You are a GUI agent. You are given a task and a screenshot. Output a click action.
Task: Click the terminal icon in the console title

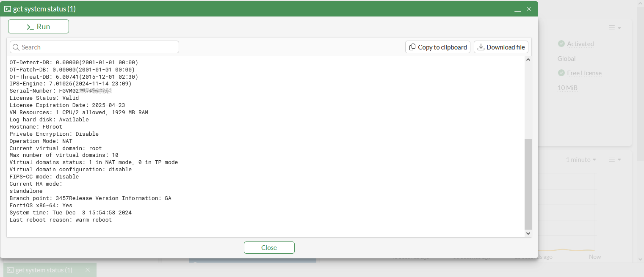pyautogui.click(x=8, y=9)
